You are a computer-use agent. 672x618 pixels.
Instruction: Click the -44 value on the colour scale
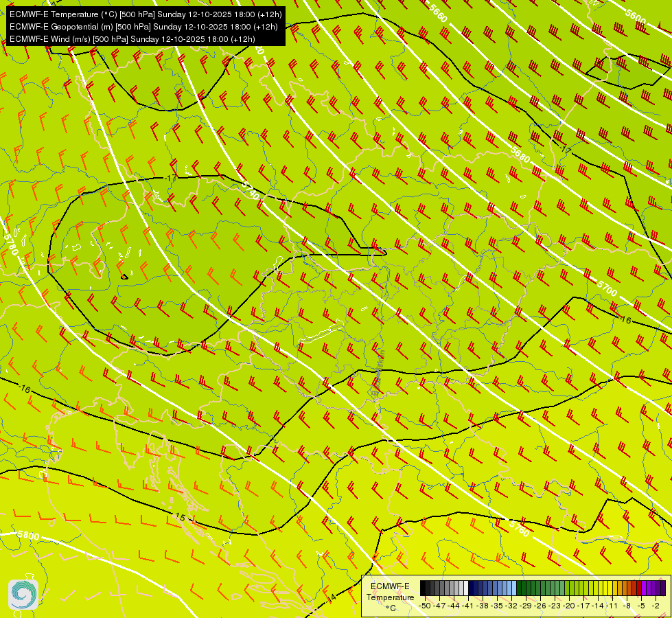[x=454, y=606]
